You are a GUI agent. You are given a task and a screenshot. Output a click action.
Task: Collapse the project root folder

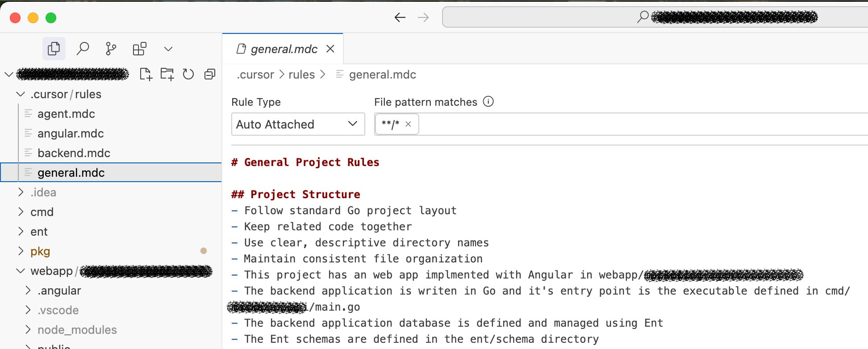[x=8, y=74]
